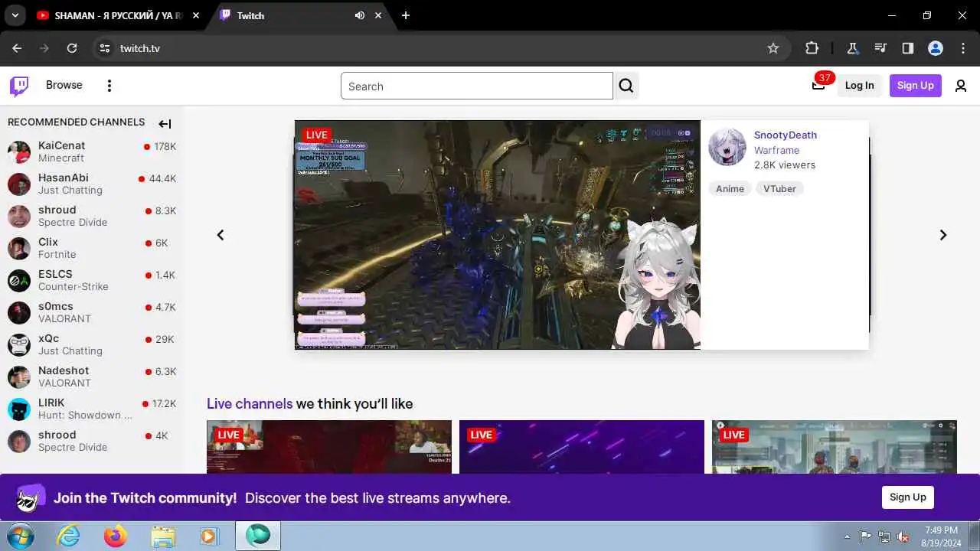Open the Chrome Labs flask icon
Screen dimensions: 980x551
coord(852,48)
